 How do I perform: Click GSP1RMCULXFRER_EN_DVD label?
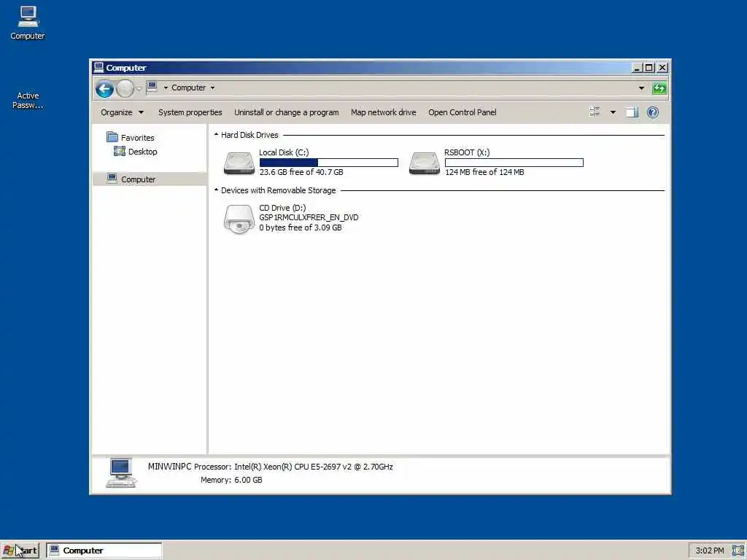pyautogui.click(x=309, y=217)
